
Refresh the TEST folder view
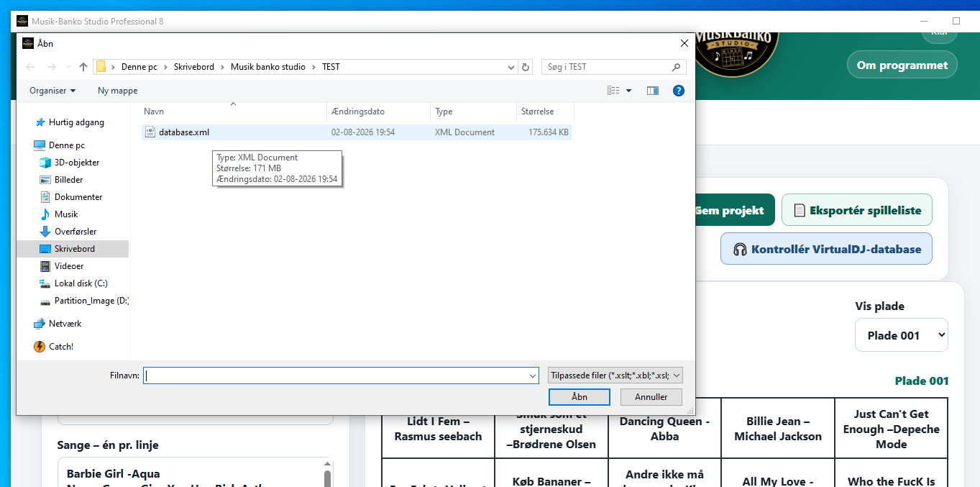click(x=526, y=67)
